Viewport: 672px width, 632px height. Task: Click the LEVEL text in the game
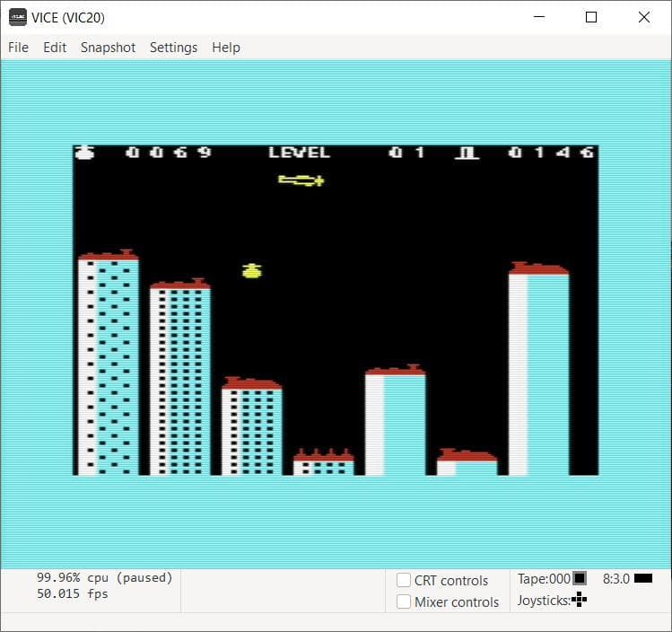click(x=299, y=153)
